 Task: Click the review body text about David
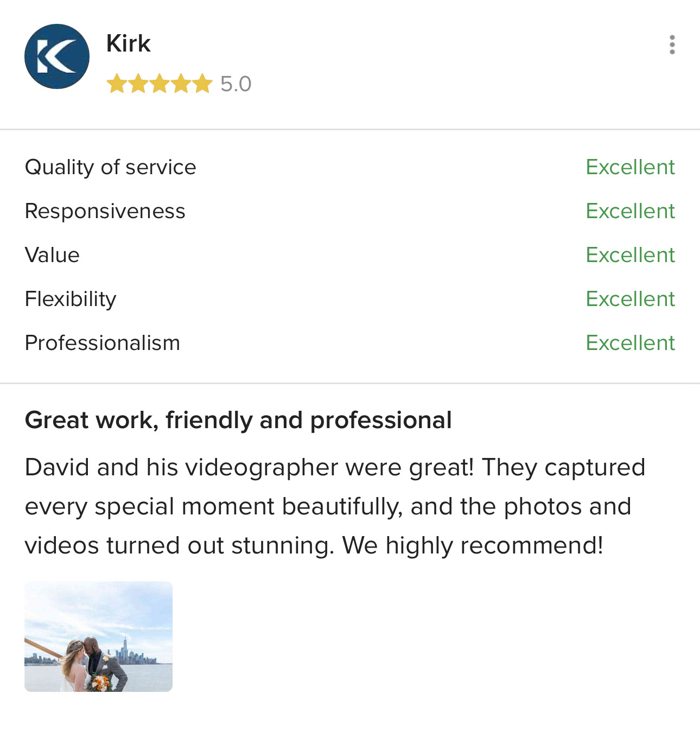click(335, 506)
